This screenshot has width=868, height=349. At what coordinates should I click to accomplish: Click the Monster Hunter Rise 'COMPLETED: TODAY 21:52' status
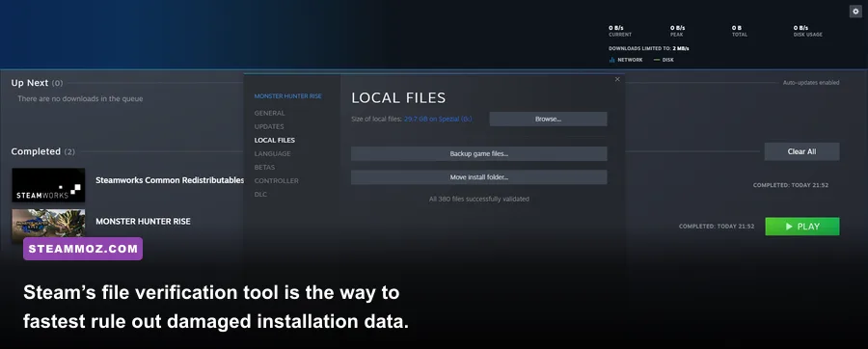click(x=717, y=227)
